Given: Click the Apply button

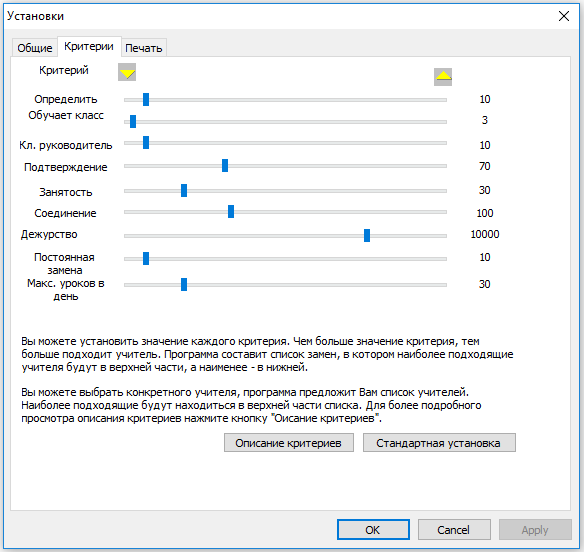Looking at the screenshot, I should point(535,529).
